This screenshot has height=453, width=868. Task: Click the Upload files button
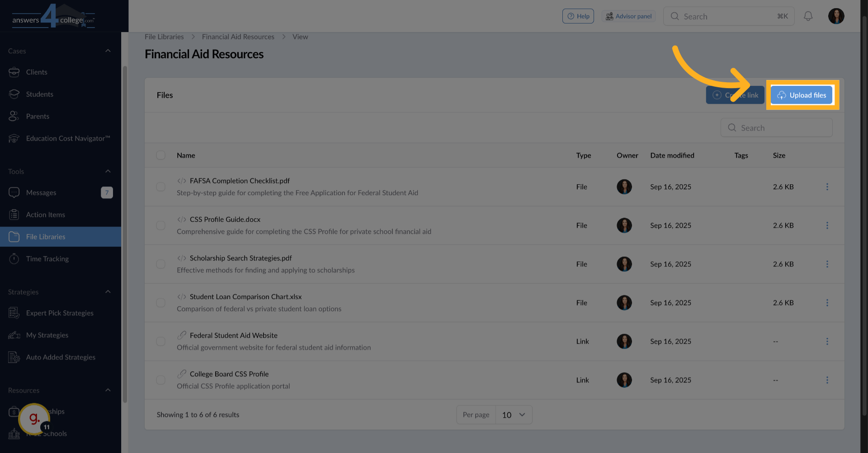[801, 95]
